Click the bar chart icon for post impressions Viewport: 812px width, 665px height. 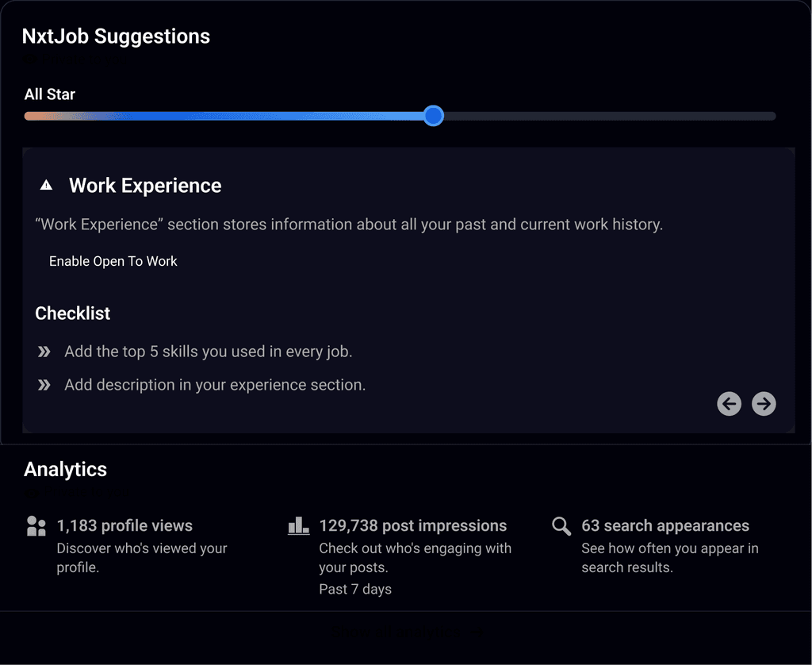click(x=297, y=525)
